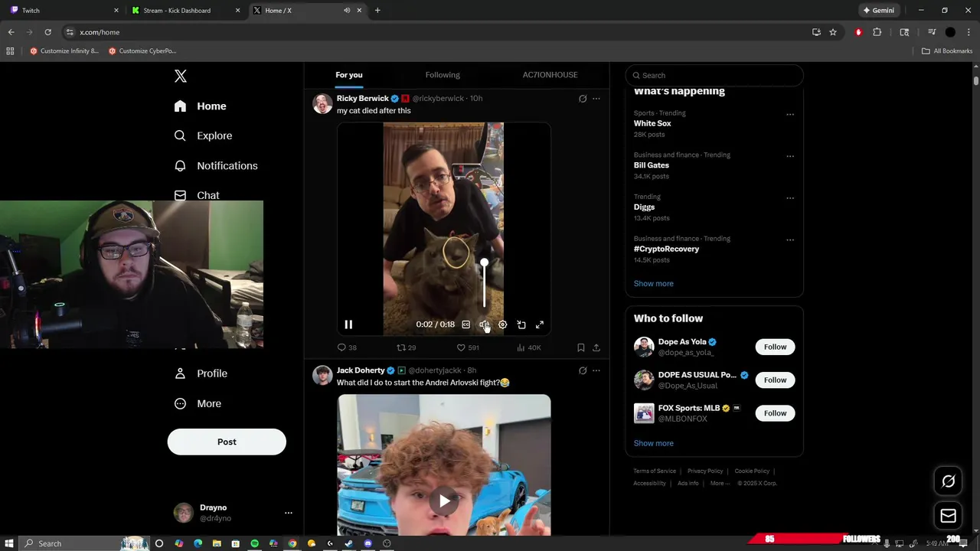Follow DOPE AS USUAL Podcast
The image size is (980, 551).
tap(775, 380)
